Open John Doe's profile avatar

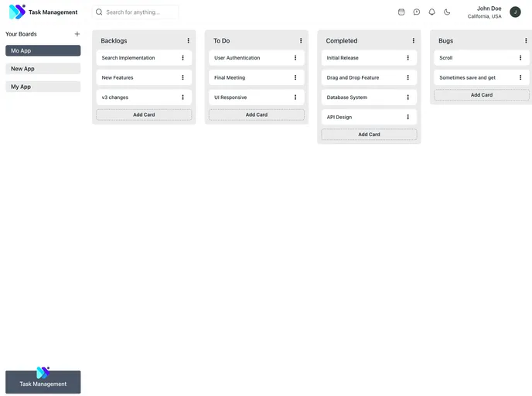pos(515,12)
